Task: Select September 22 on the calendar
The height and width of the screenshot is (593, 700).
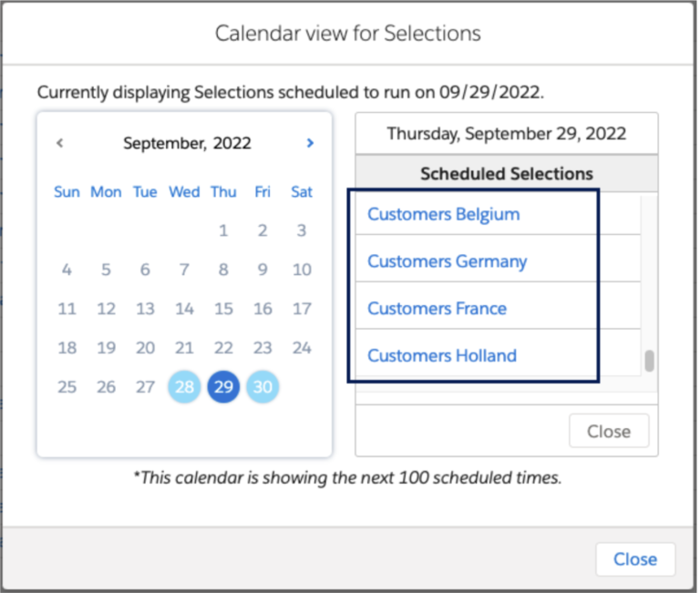Action: coord(223,348)
